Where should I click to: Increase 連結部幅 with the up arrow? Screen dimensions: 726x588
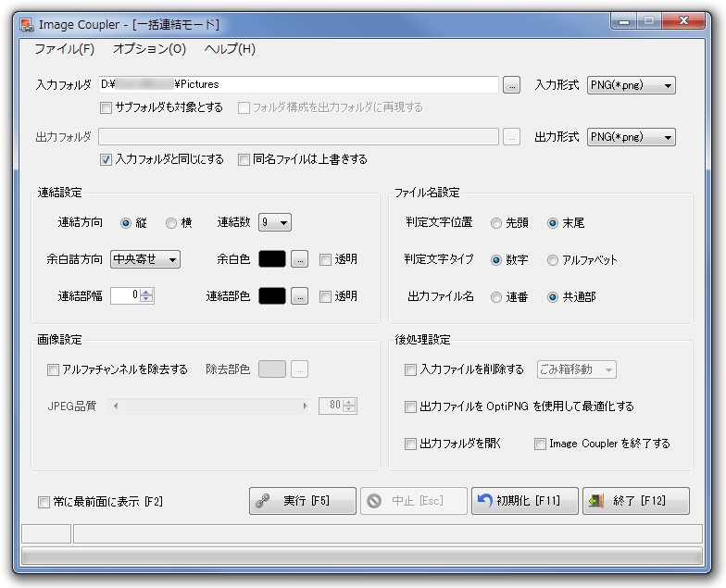click(x=146, y=293)
